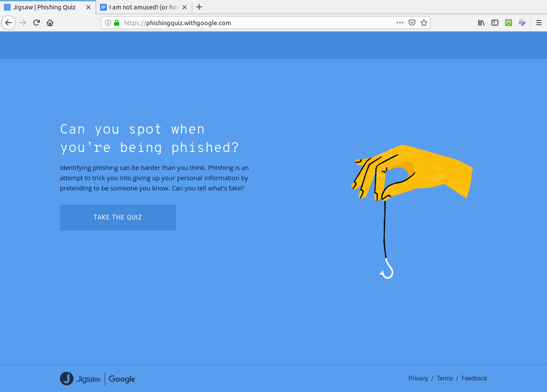Image resolution: width=547 pixels, height=392 pixels.
Task: Click the Forward navigation arrow
Action: click(23, 23)
